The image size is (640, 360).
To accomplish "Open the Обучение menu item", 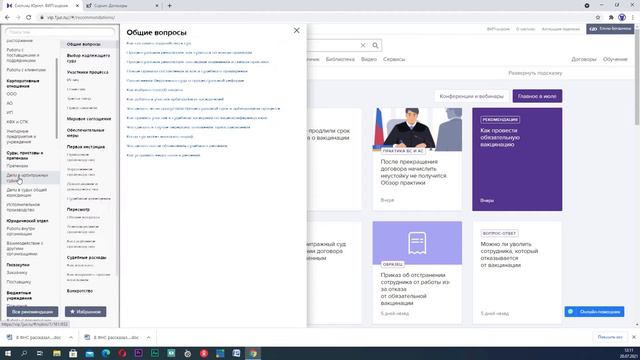I will point(615,59).
